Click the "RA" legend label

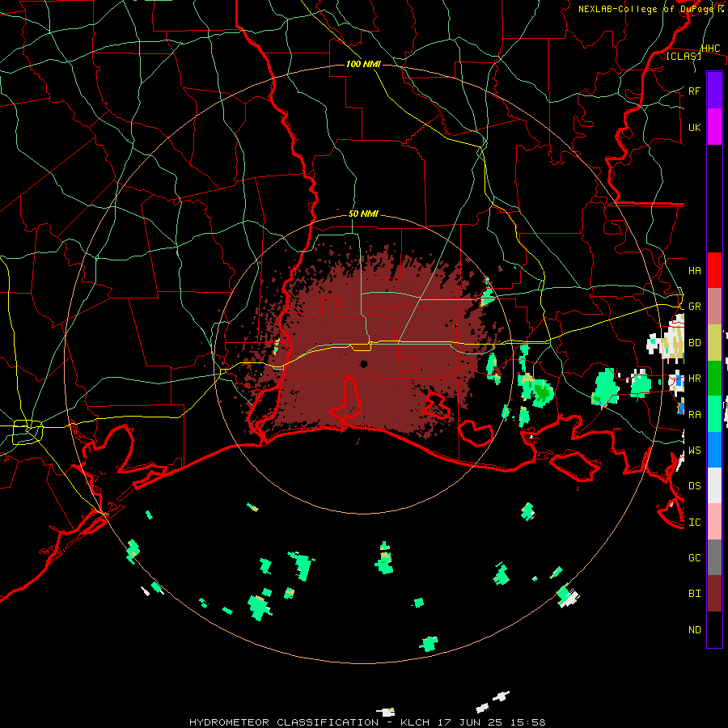(694, 415)
